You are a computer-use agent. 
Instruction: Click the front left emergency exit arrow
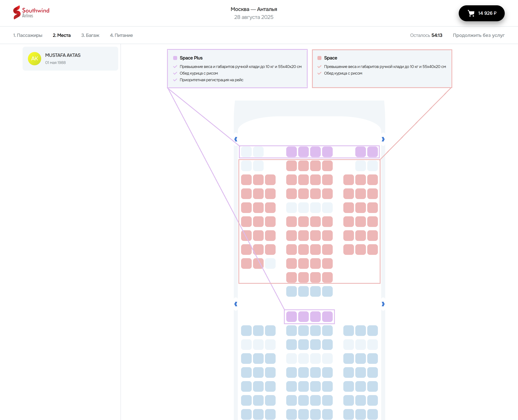click(x=236, y=139)
